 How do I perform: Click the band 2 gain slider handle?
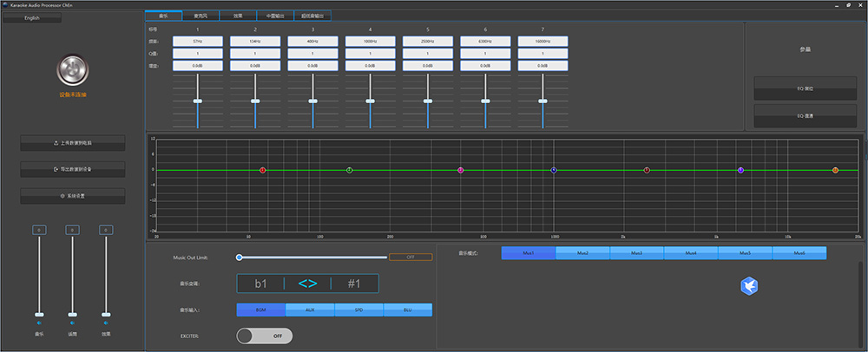point(255,101)
